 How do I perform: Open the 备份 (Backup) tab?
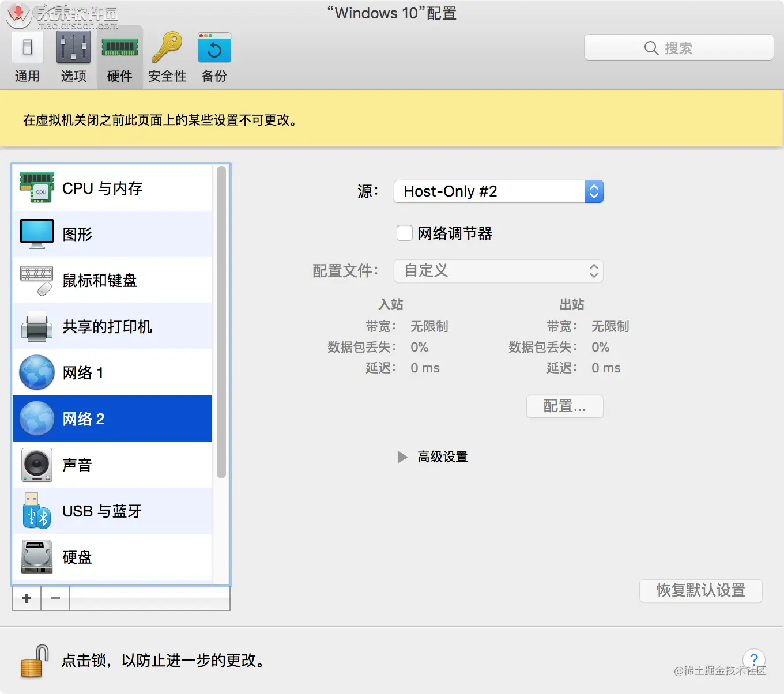[214, 58]
